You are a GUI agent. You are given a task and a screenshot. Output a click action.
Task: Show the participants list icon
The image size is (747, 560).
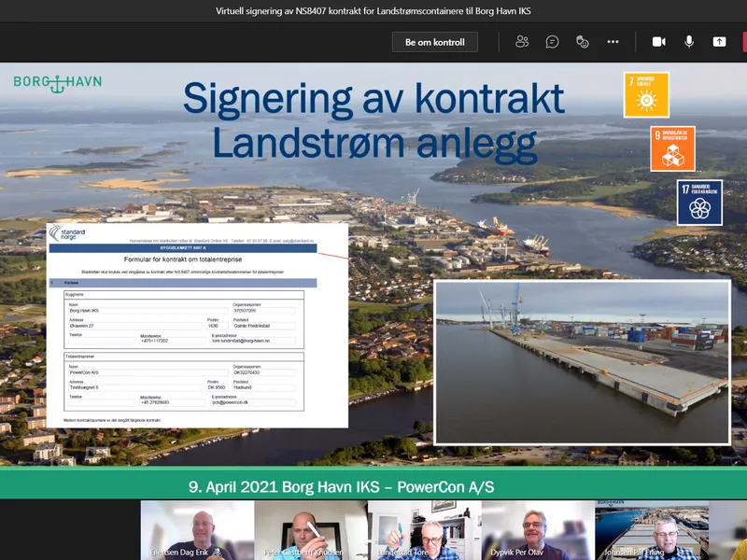(x=522, y=42)
